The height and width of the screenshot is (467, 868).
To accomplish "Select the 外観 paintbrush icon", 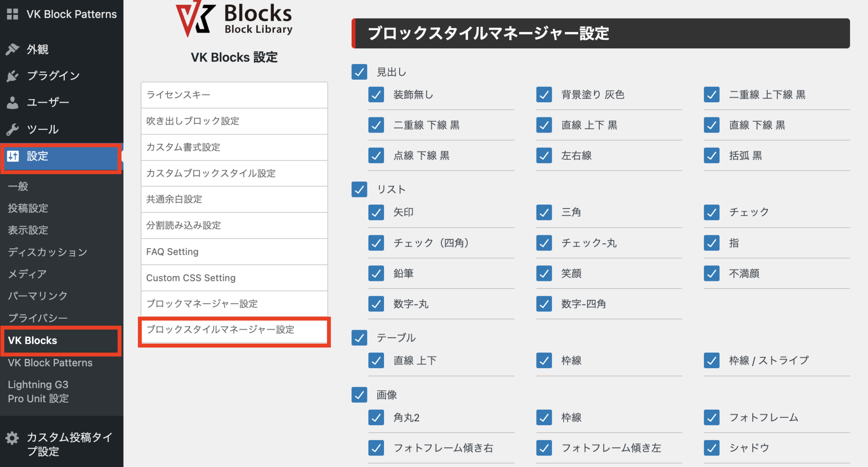I will pyautogui.click(x=13, y=49).
